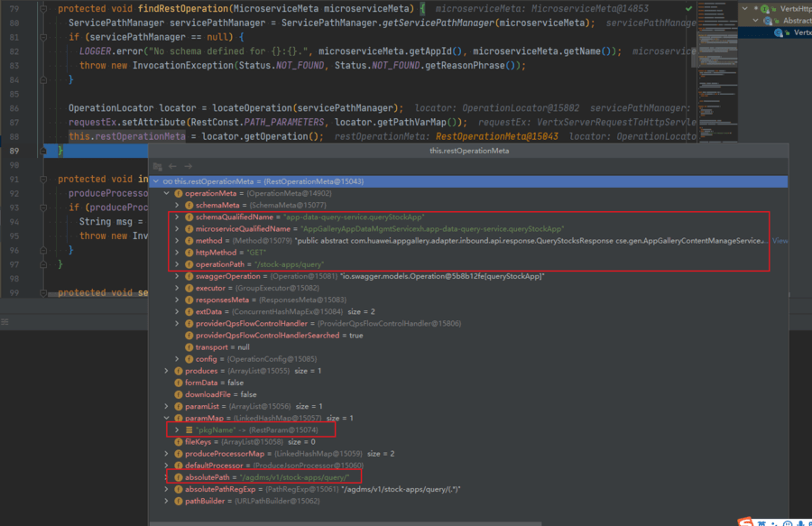Viewport: 812px width, 526px height.
Task: Click the forward arrow in evaluate popup
Action: pos(188,166)
